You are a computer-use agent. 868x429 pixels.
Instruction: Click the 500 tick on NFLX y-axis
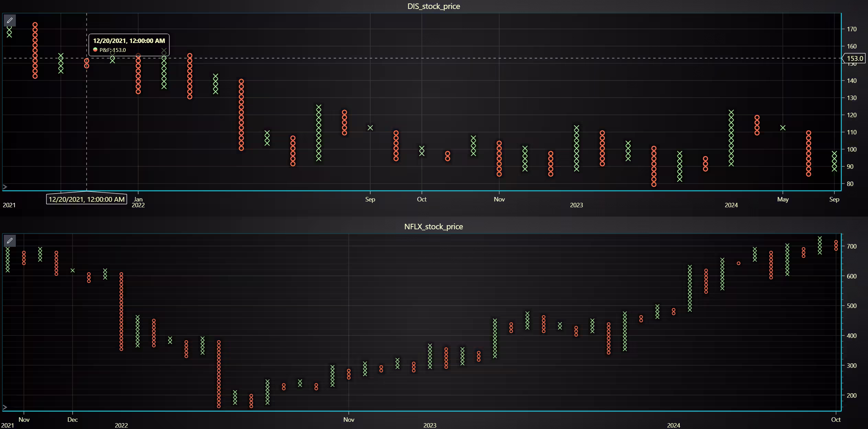[852, 306]
